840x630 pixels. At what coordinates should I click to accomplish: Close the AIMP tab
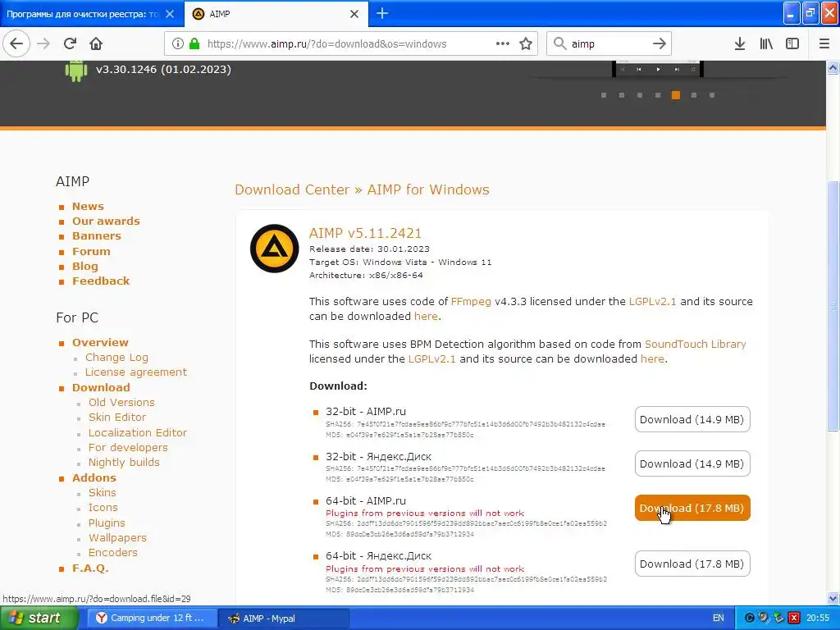click(354, 14)
